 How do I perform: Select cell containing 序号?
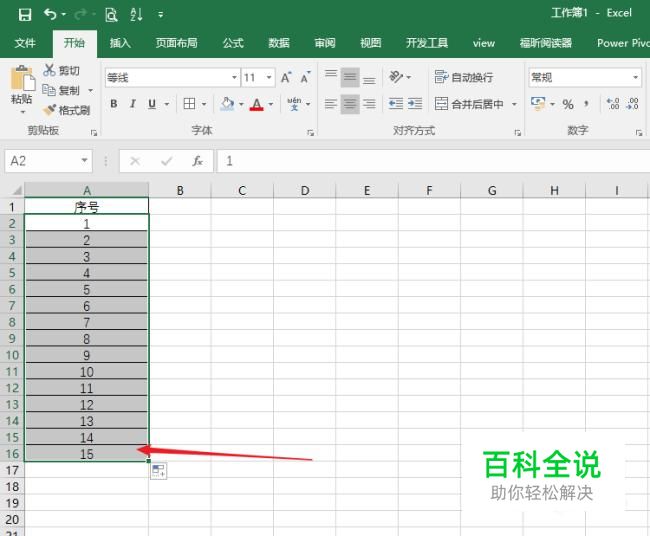click(x=87, y=206)
